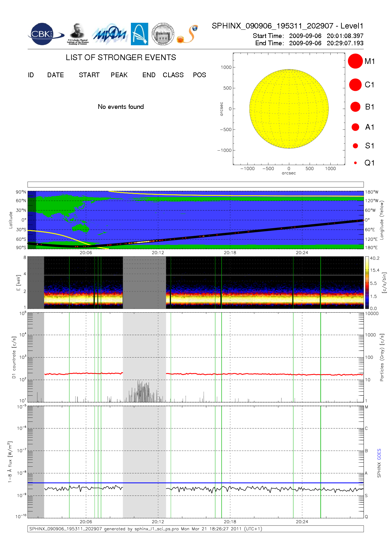Click Australia on the world map
The height and width of the screenshot is (555, 392).
pyautogui.click(x=80, y=228)
